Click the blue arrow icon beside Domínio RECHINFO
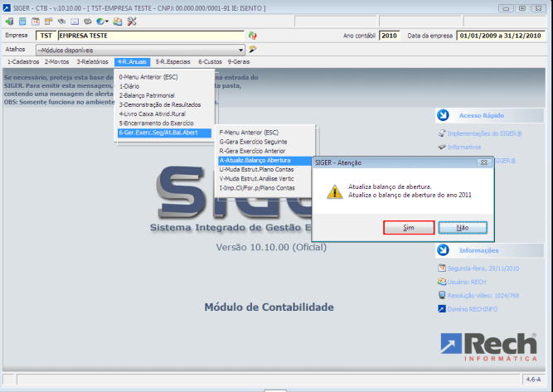This screenshot has width=553, height=392. point(442,309)
